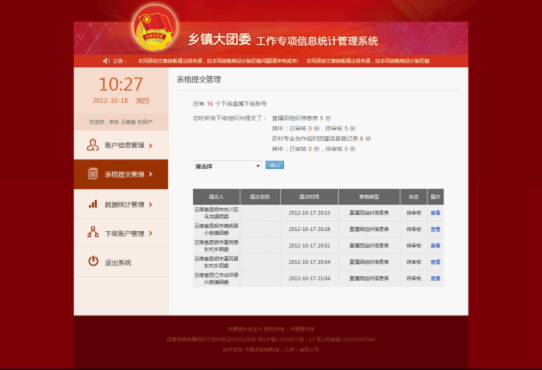Viewport: 542px width, 370px height.
Task: Click the timestamp 2012-10-17 20:23
Action: (309, 213)
